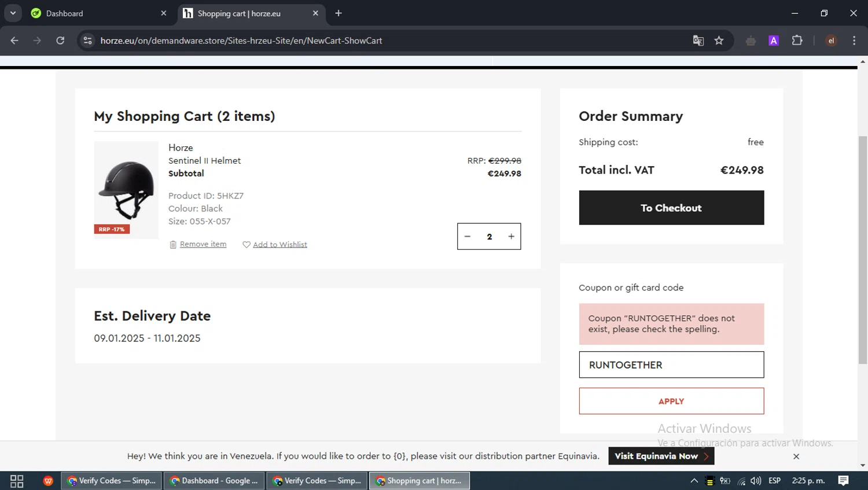Click the browser back arrow

click(x=14, y=40)
